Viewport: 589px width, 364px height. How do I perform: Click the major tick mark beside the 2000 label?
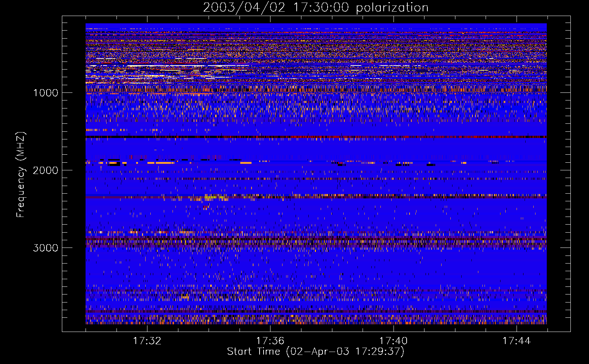tap(66, 170)
